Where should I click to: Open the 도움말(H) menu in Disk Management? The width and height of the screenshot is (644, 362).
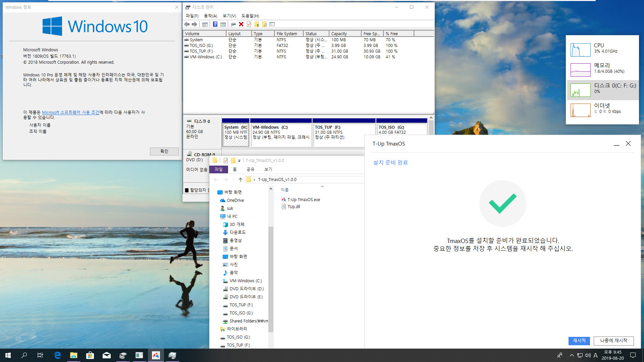click(250, 16)
